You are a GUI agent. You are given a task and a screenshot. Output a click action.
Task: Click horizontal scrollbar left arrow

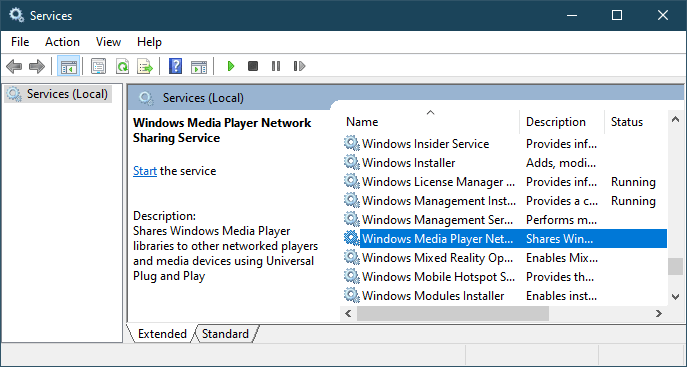click(348, 313)
